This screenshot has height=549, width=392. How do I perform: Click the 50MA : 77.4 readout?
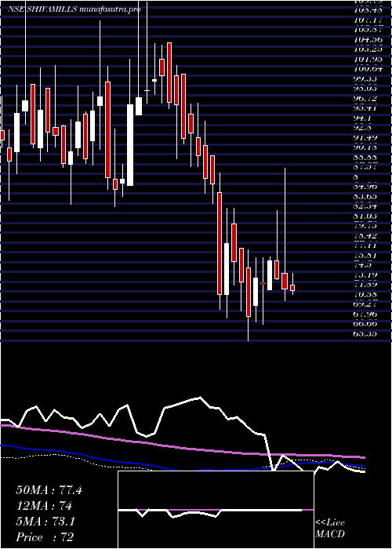point(49,490)
